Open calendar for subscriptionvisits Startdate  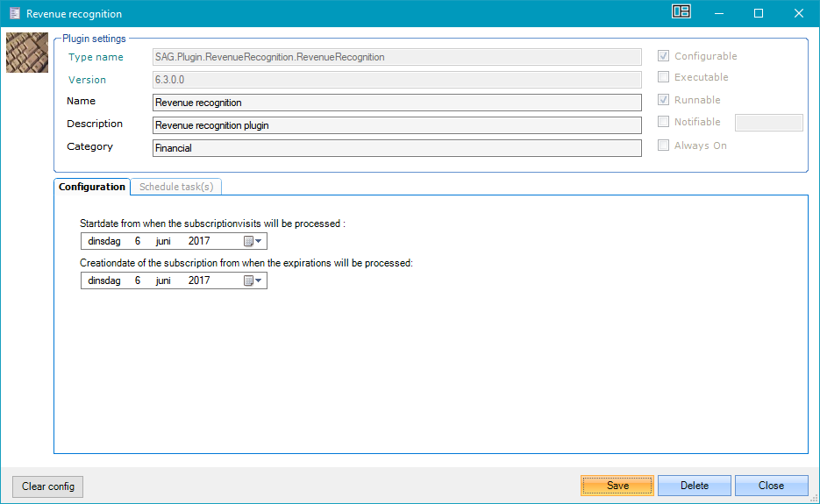[253, 241]
